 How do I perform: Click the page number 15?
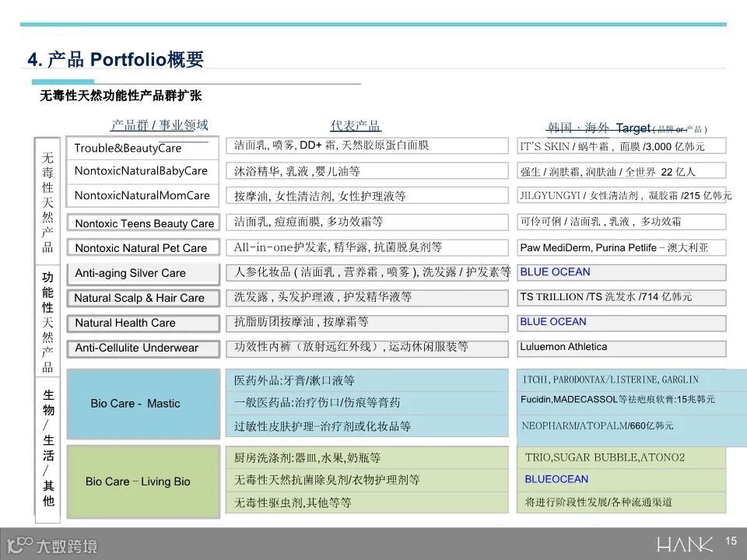[731, 541]
